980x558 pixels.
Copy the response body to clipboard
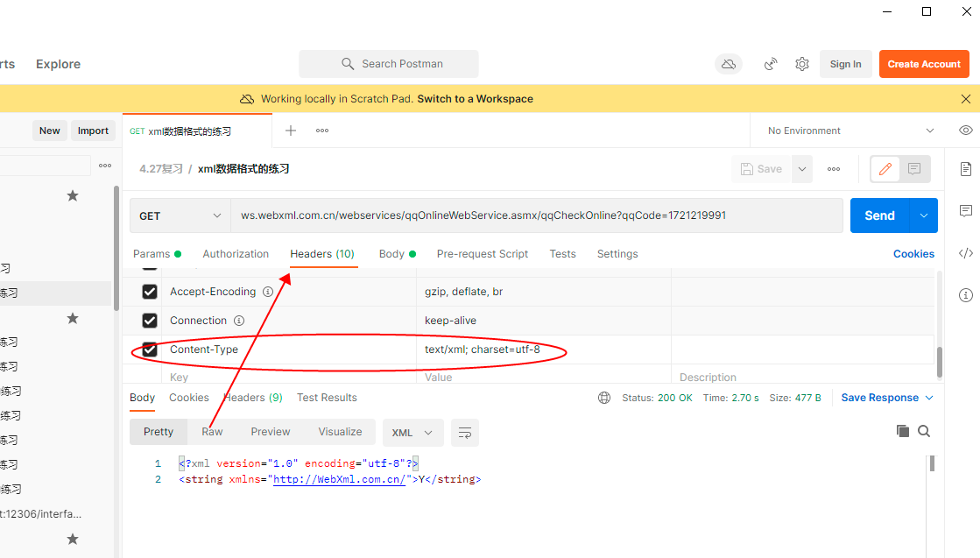[902, 430]
